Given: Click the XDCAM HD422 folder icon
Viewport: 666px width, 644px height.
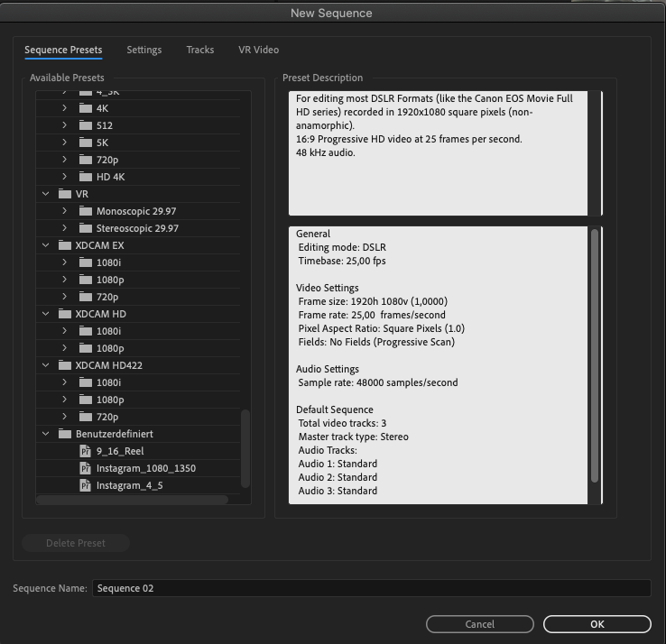Looking at the screenshot, I should [x=64, y=365].
